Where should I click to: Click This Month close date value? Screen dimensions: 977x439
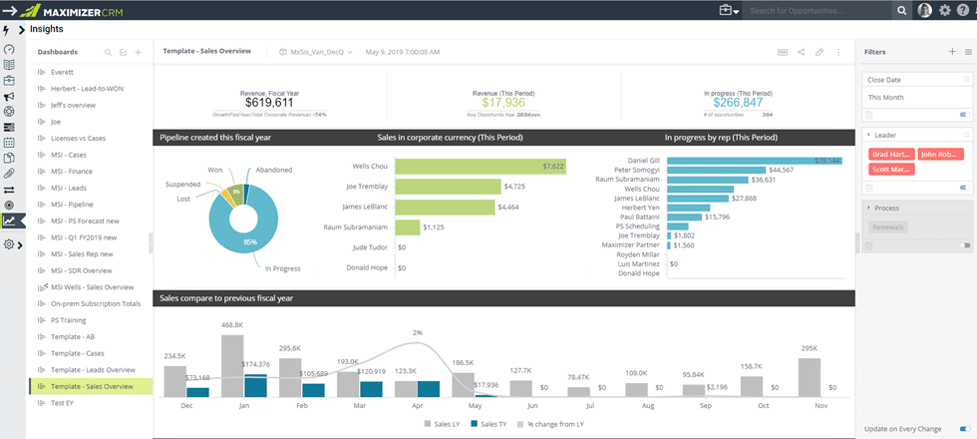(x=885, y=97)
